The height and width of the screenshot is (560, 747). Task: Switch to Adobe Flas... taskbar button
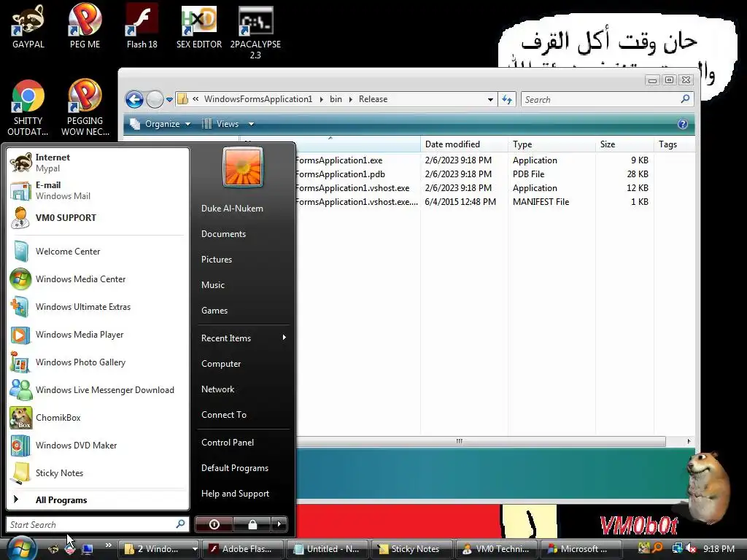(243, 549)
